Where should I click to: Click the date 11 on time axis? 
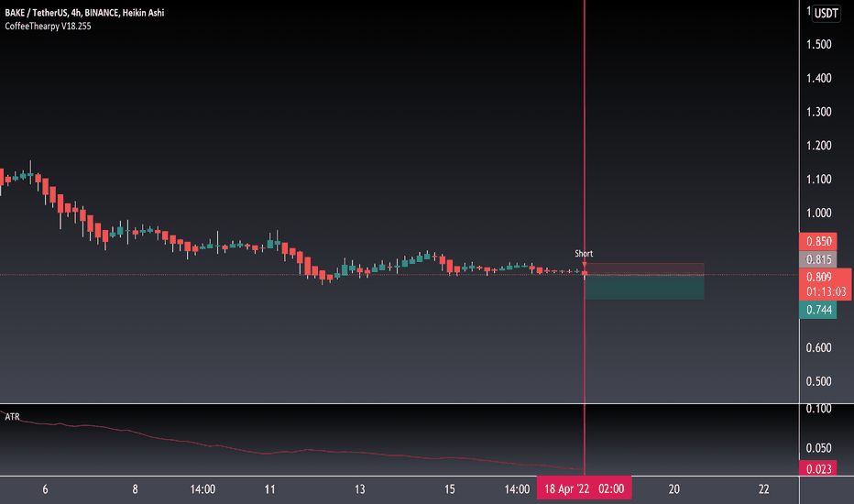[269, 489]
